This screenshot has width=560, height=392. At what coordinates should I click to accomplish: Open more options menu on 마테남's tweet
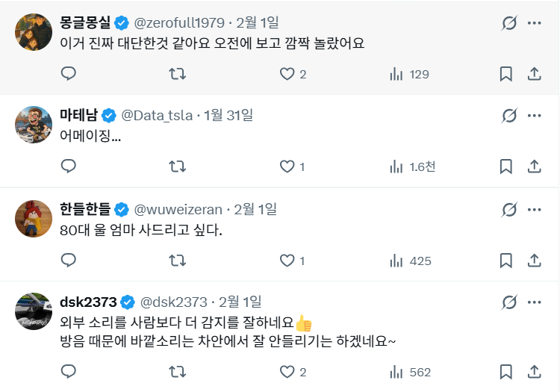click(x=534, y=116)
